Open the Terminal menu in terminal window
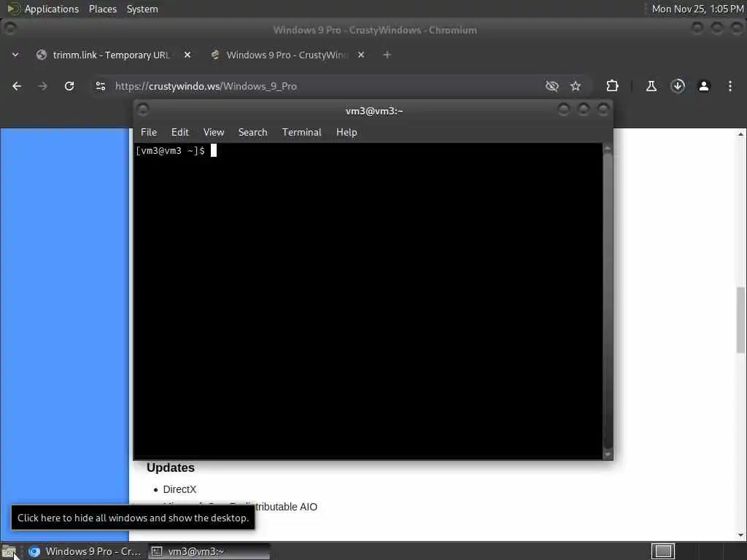 point(301,133)
